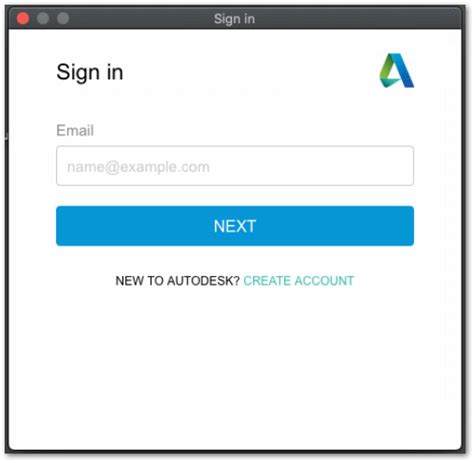This screenshot has width=474, height=462.
Task: Click the Sign in title bar text
Action: point(235,19)
